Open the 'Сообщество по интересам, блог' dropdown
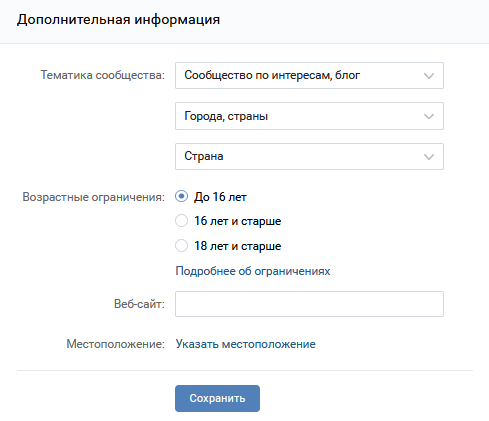Image resolution: width=489 pixels, height=421 pixels. pos(309,76)
